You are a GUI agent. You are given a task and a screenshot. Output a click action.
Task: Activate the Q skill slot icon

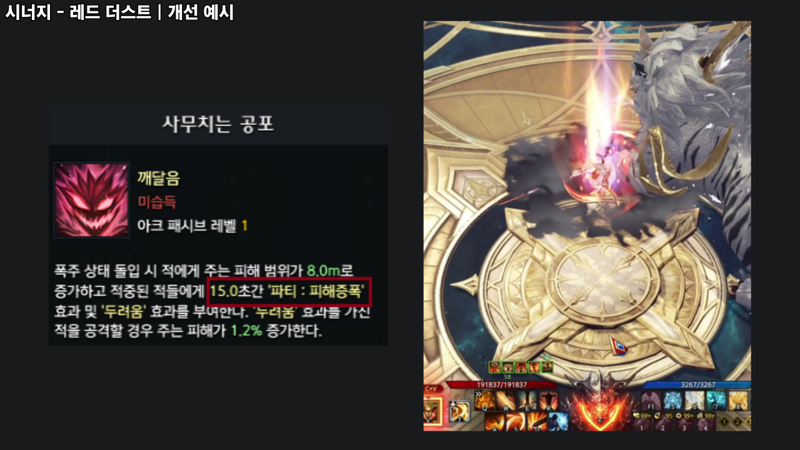point(485,400)
